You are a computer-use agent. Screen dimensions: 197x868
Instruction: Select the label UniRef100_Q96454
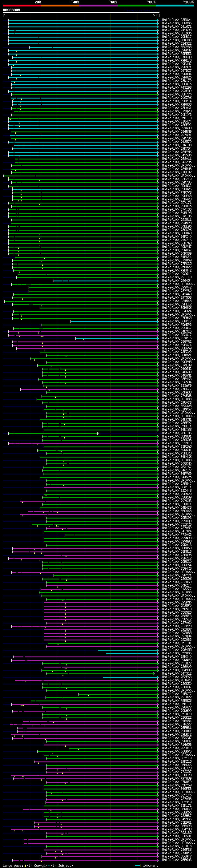pyautogui.click(x=177, y=281)
